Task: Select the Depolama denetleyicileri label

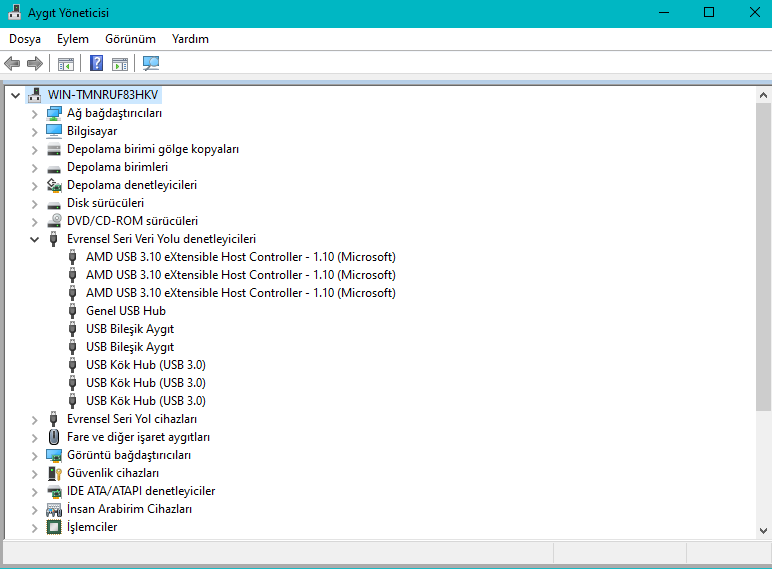Action: 132,185
